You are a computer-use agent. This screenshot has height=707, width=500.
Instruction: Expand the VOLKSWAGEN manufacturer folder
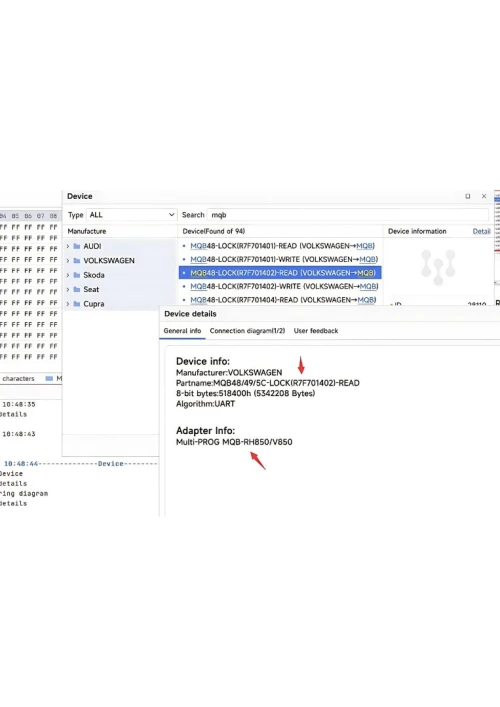(68, 261)
